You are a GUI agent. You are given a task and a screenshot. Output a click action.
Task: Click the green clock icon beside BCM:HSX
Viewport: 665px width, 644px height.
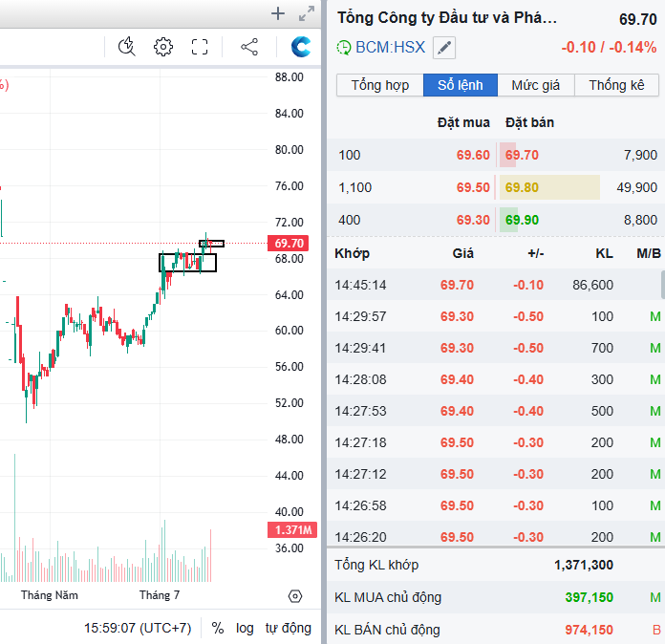344,47
